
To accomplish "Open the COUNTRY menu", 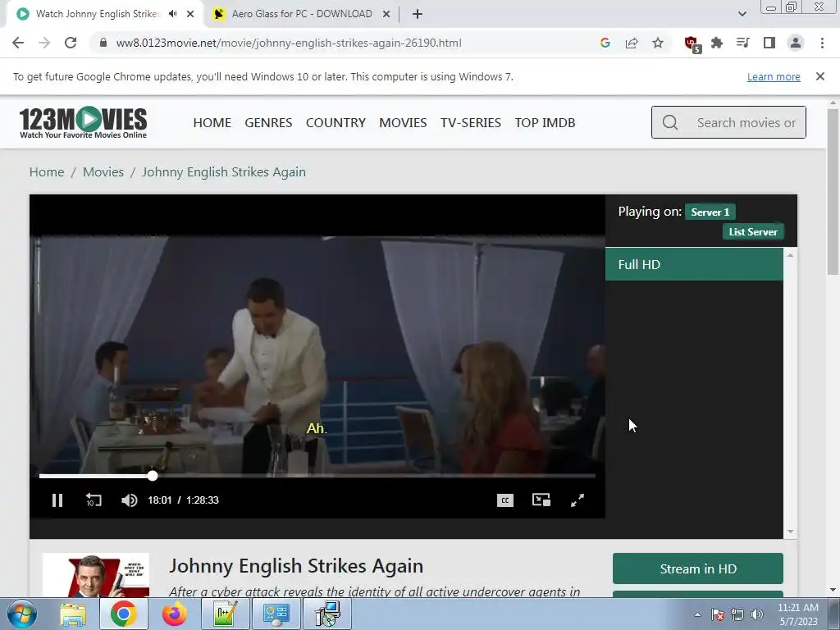I will tap(336, 123).
